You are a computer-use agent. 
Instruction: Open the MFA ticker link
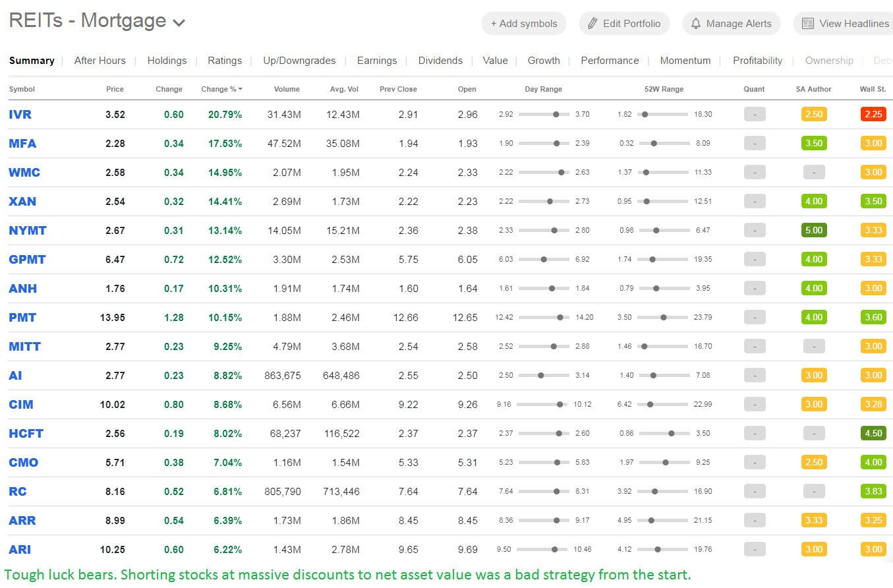point(22,144)
